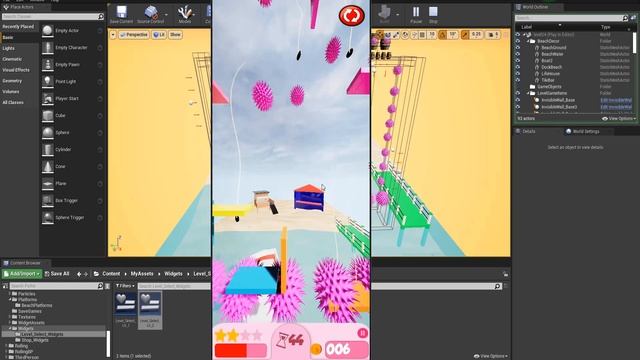The image size is (640, 360).
Task: Select the Cube shape icon
Action: [x=48, y=116]
